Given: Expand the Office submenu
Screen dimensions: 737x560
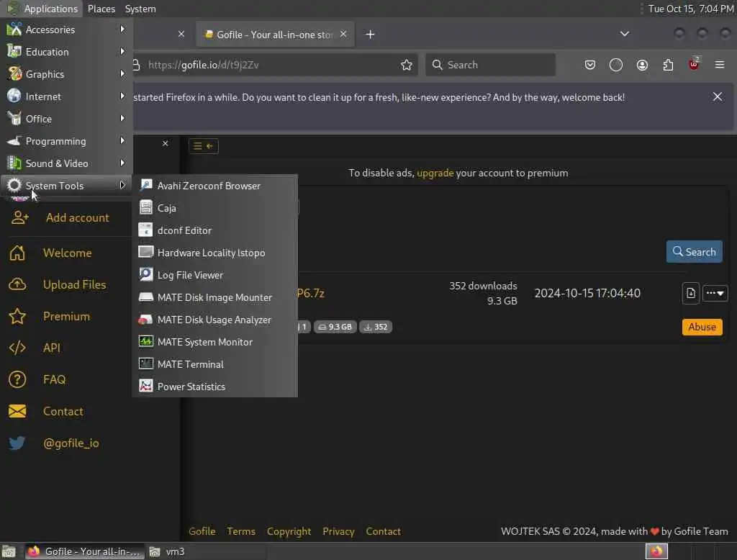Looking at the screenshot, I should pyautogui.click(x=66, y=119).
